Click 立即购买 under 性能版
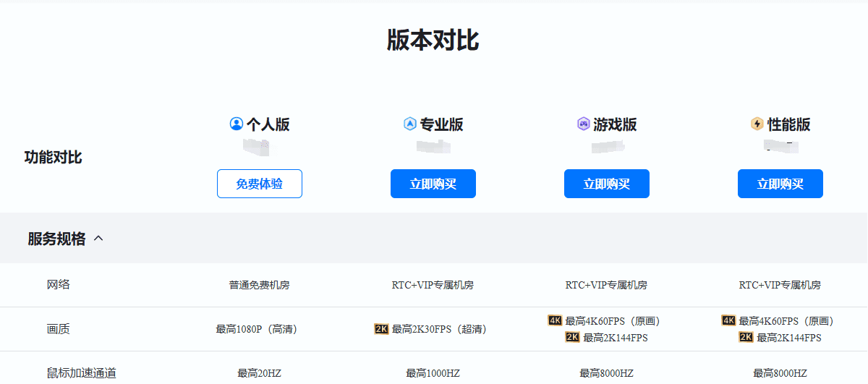The image size is (868, 384). coord(780,184)
